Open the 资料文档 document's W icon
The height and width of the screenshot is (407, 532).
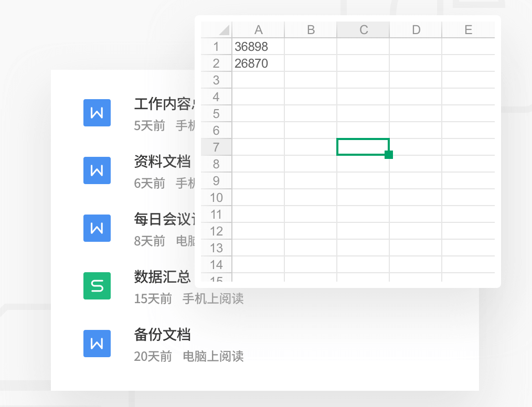(97, 170)
